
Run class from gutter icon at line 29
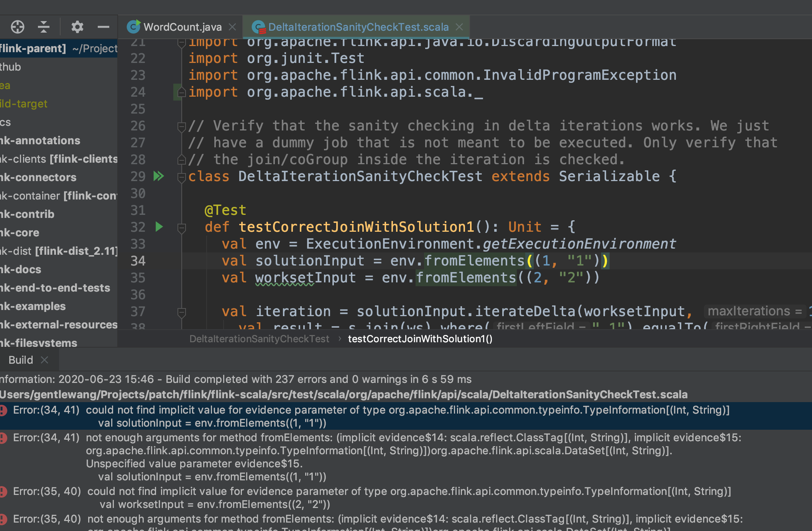coord(159,176)
